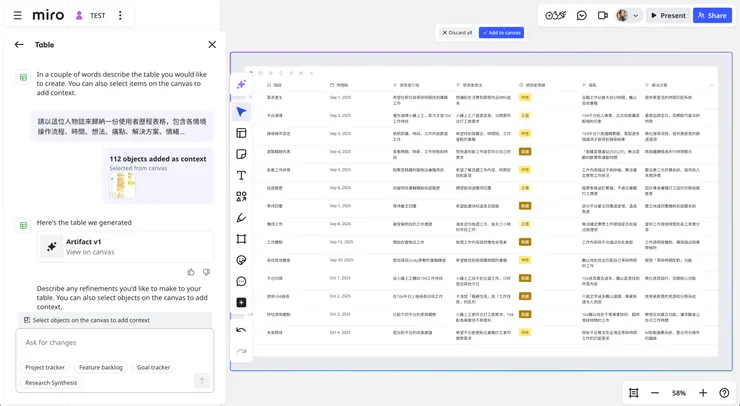Open the user avatar dropdown
The height and width of the screenshot is (406, 740).
coord(628,16)
